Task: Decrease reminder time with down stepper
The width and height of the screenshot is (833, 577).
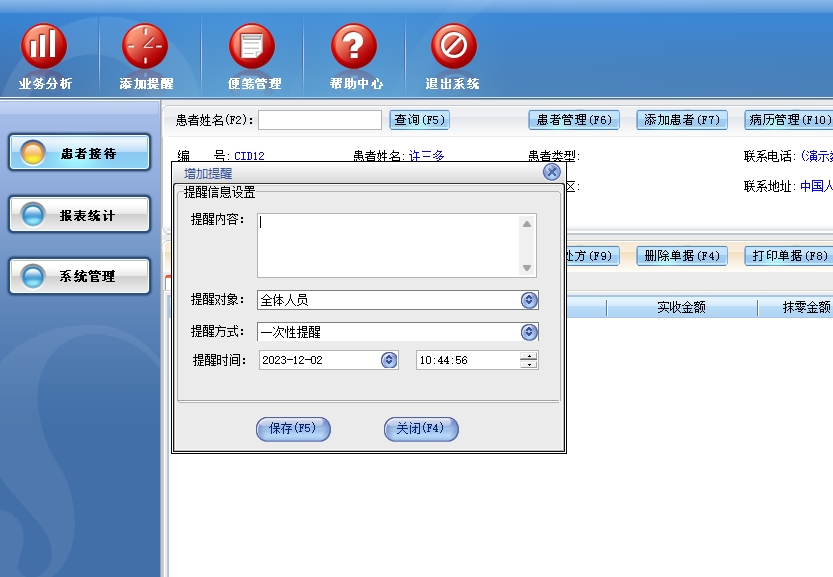Action: click(x=529, y=365)
